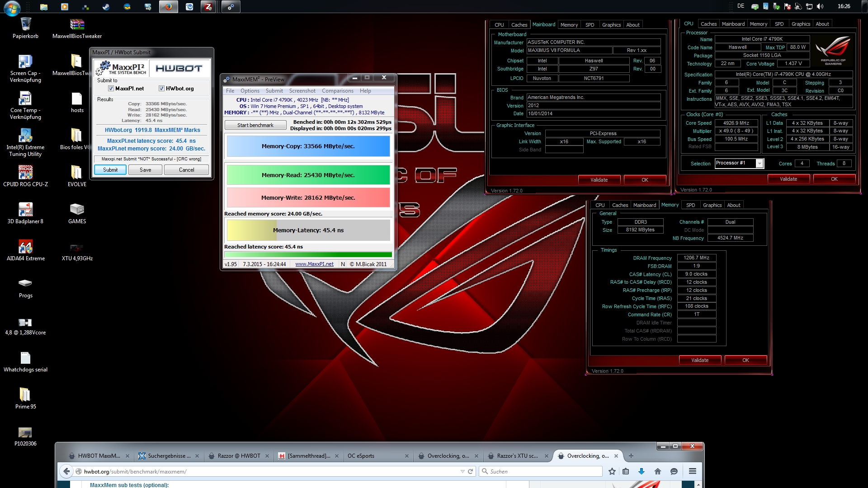
Task: Open 3D Badplaner 8 desktop shortcut
Action: (25, 213)
